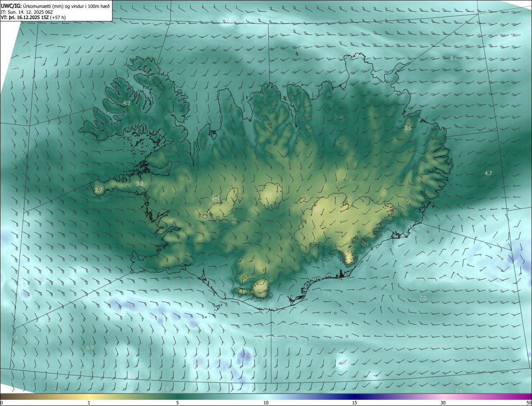Click the 10 tick label on the legend
The width and height of the screenshot is (532, 406).
click(x=266, y=403)
